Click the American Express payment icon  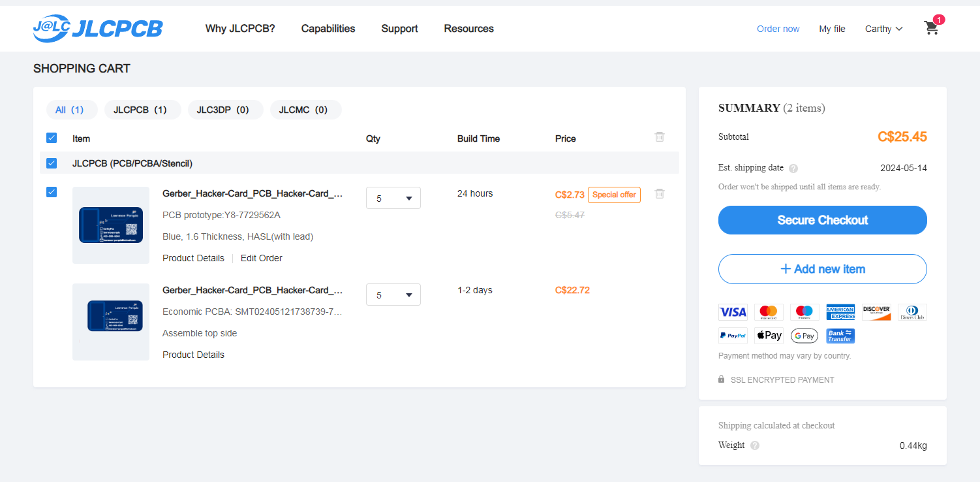pyautogui.click(x=840, y=312)
